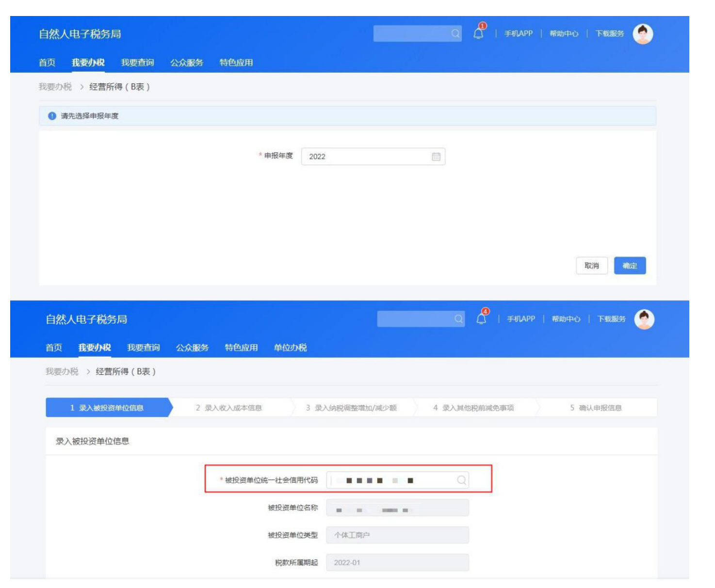
Task: Select step 5 确认申报信息
Action: pos(596,408)
